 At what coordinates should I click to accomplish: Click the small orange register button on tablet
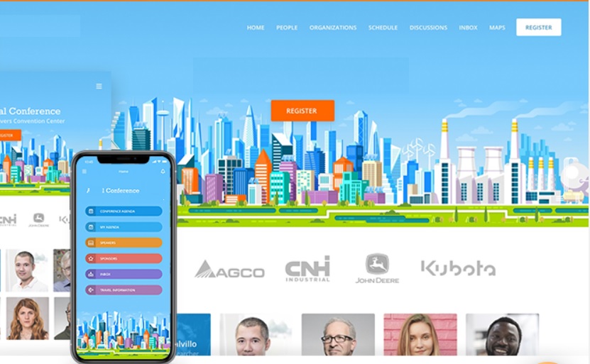point(9,135)
